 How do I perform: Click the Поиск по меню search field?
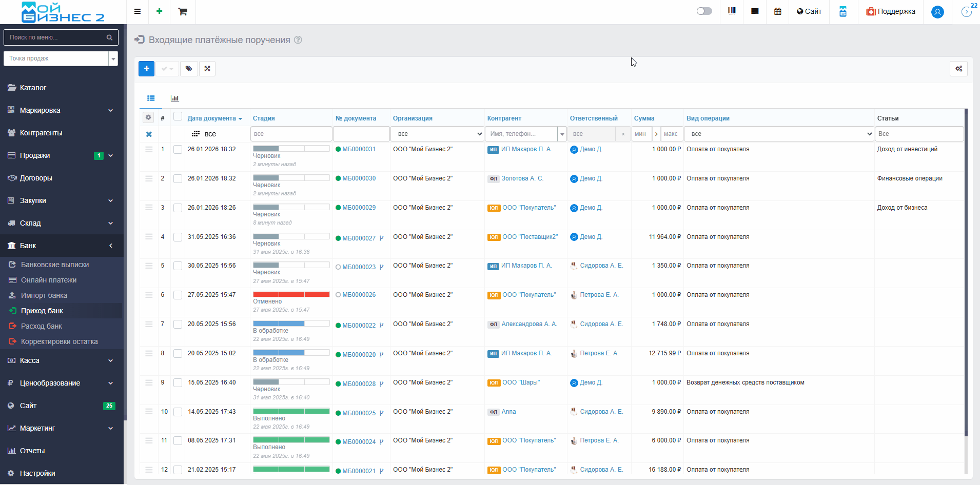[56, 37]
